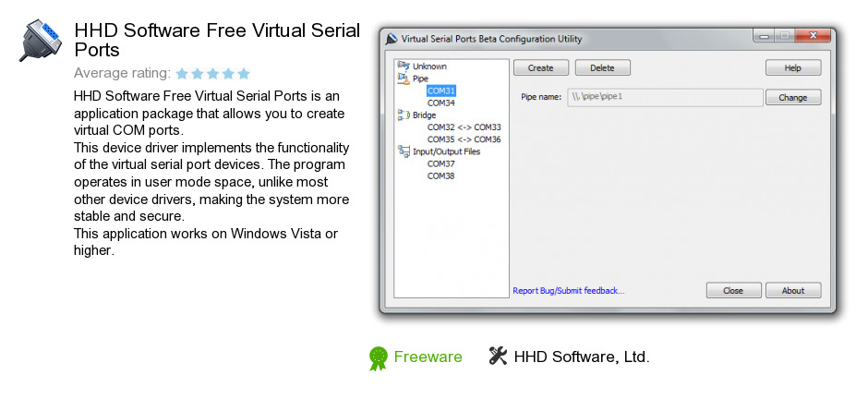Image resolution: width=868 pixels, height=399 pixels.
Task: Click the Freeware label text
Action: tap(428, 357)
